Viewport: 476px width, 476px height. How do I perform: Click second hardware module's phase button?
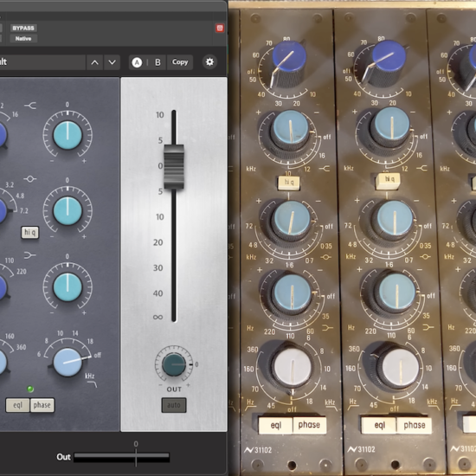(414, 425)
